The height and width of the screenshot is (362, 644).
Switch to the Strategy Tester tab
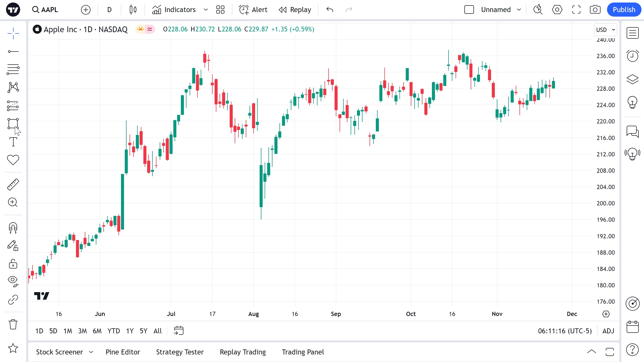click(180, 352)
